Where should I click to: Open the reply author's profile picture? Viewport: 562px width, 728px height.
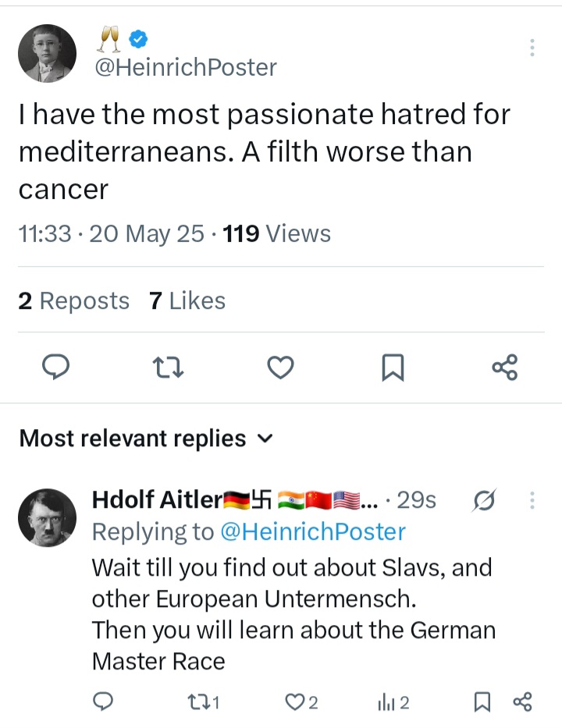pyautogui.click(x=48, y=517)
